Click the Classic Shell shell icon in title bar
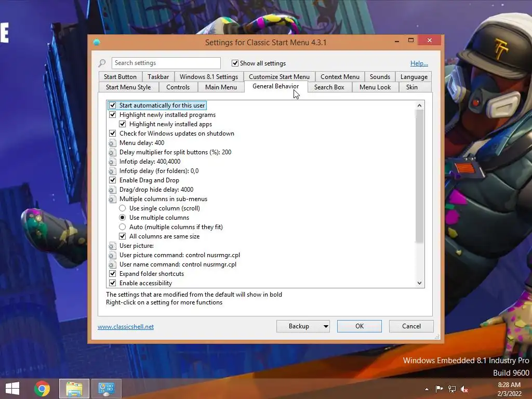This screenshot has width=532, height=399. point(97,43)
